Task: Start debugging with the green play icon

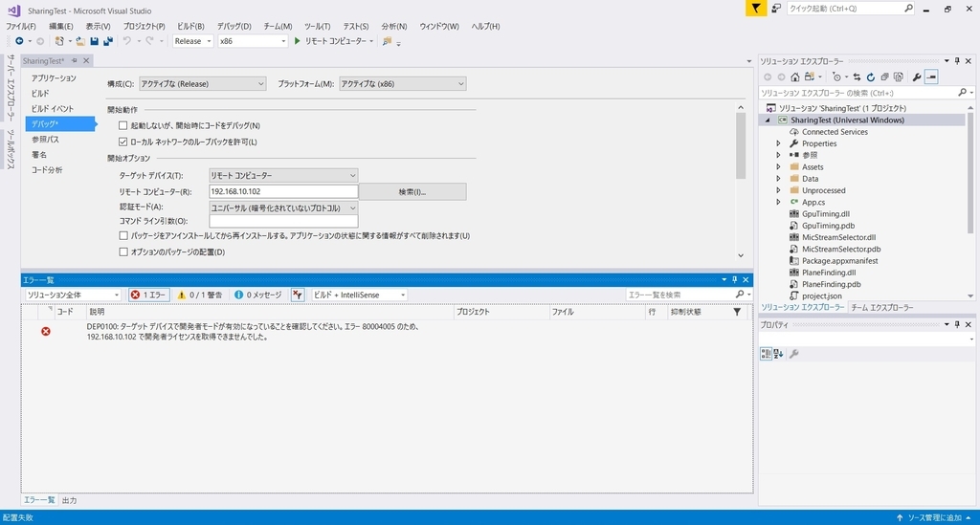Action: coord(298,41)
